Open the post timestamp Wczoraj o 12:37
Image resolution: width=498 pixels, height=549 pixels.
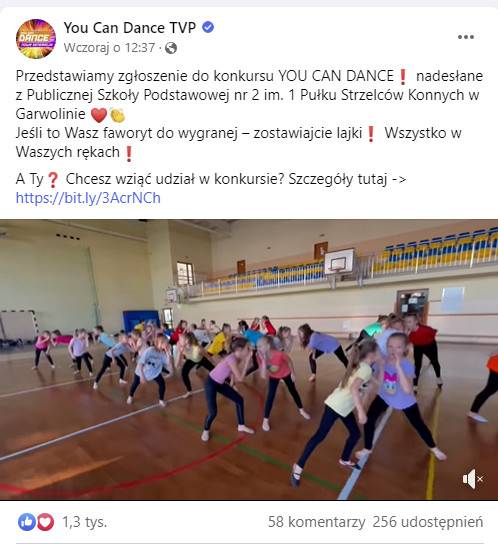109,48
